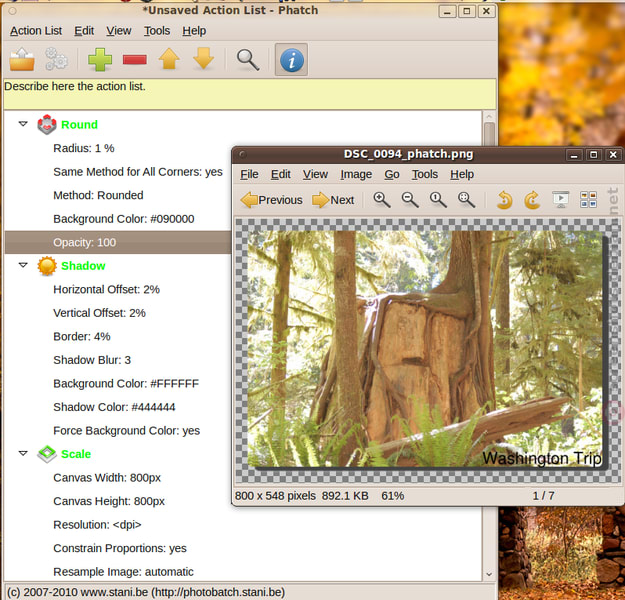Click the green plus add action icon
The width and height of the screenshot is (625, 600).
point(100,60)
